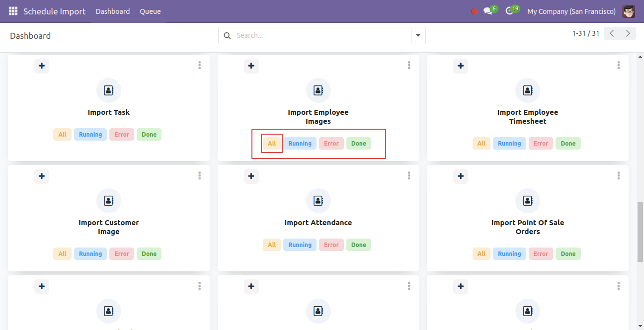Viewport: 644px width, 330px height.
Task: Click Running on Import Employee Timesheet
Action: pyautogui.click(x=509, y=144)
